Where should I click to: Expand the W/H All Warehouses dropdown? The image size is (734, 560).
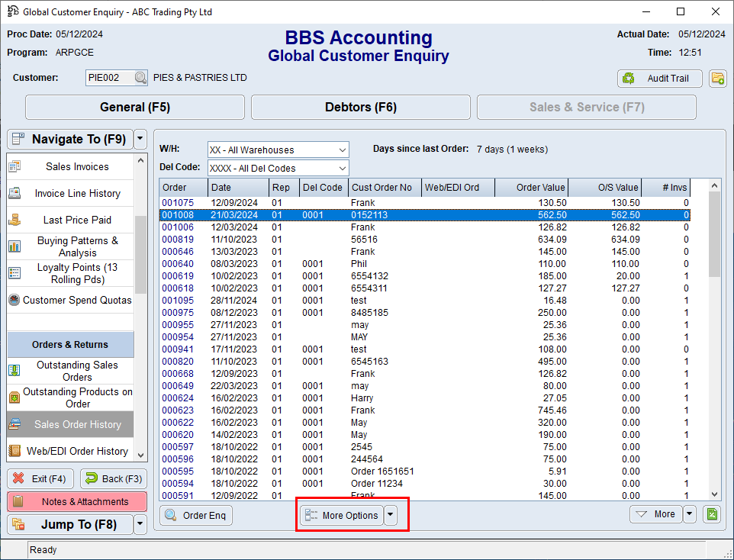click(342, 150)
